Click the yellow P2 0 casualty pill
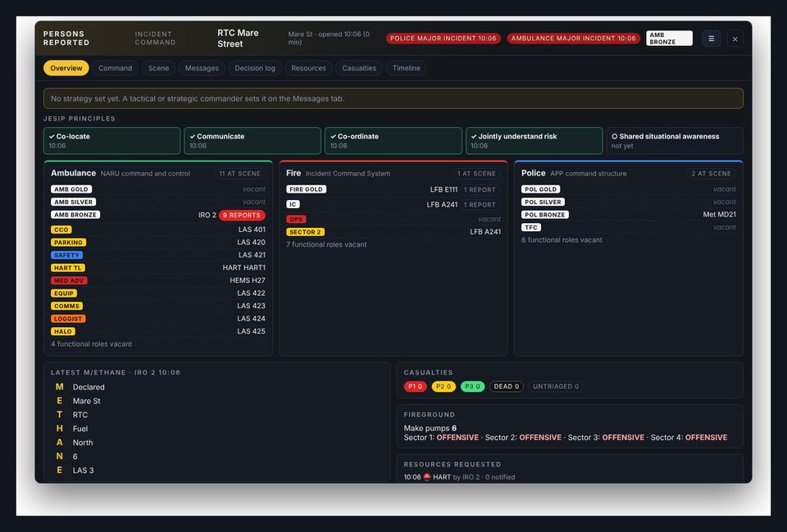787x532 pixels. [444, 386]
